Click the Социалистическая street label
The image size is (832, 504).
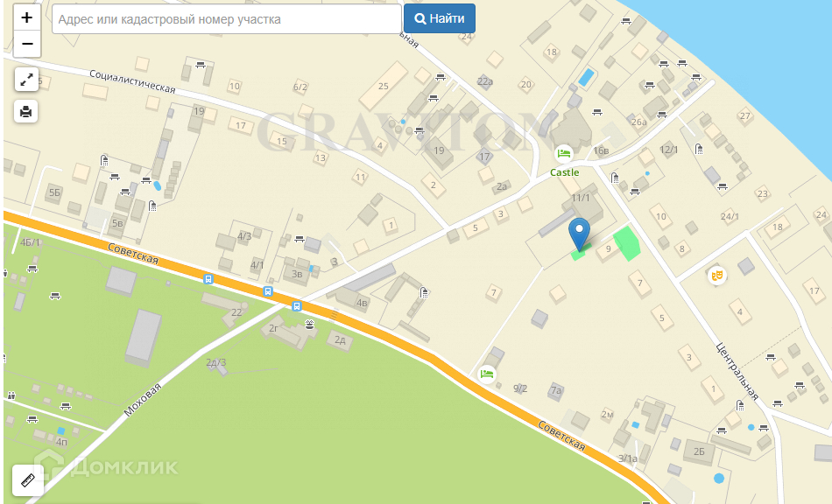[x=132, y=81]
